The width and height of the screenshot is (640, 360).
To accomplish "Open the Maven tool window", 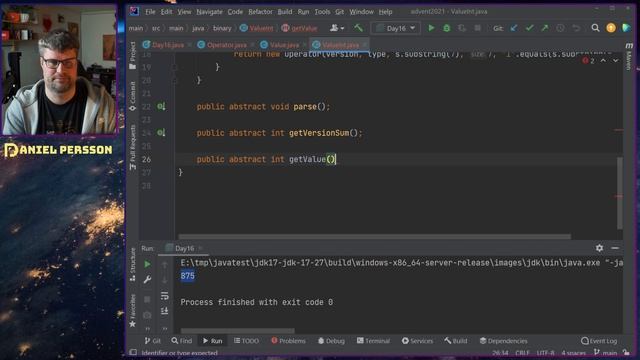I will pyautogui.click(x=629, y=56).
